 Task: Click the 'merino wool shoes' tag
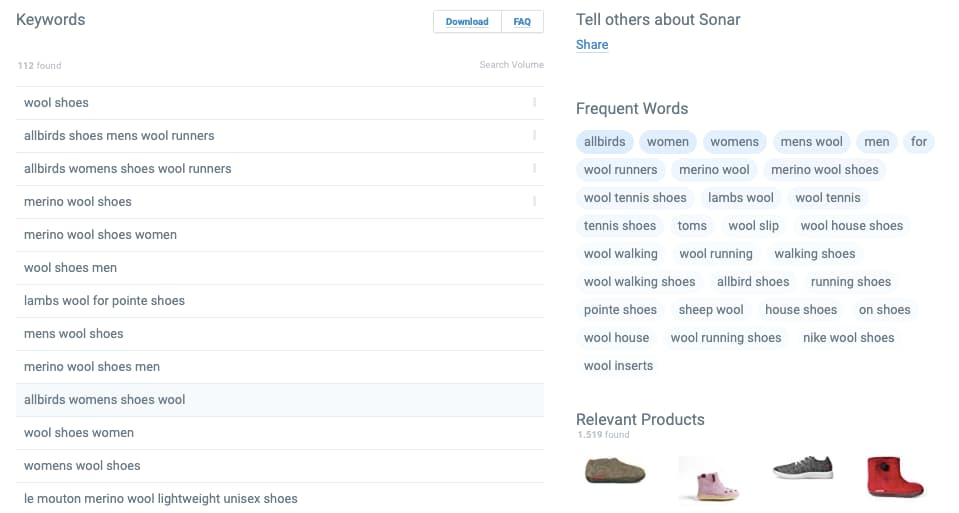click(824, 170)
